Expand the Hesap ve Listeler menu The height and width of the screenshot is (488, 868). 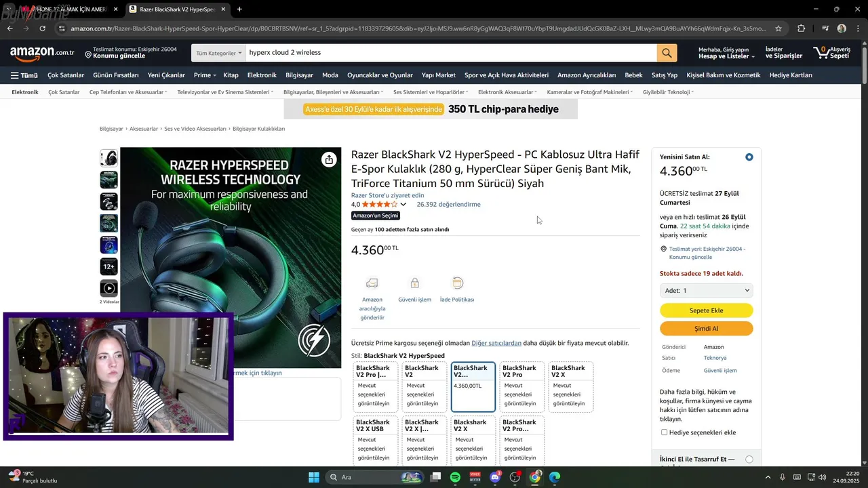[726, 53]
